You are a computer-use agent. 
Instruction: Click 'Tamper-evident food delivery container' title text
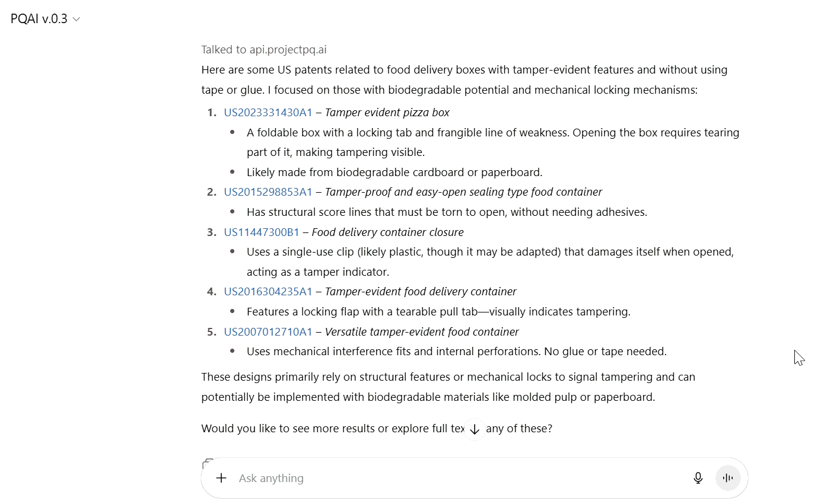(420, 292)
